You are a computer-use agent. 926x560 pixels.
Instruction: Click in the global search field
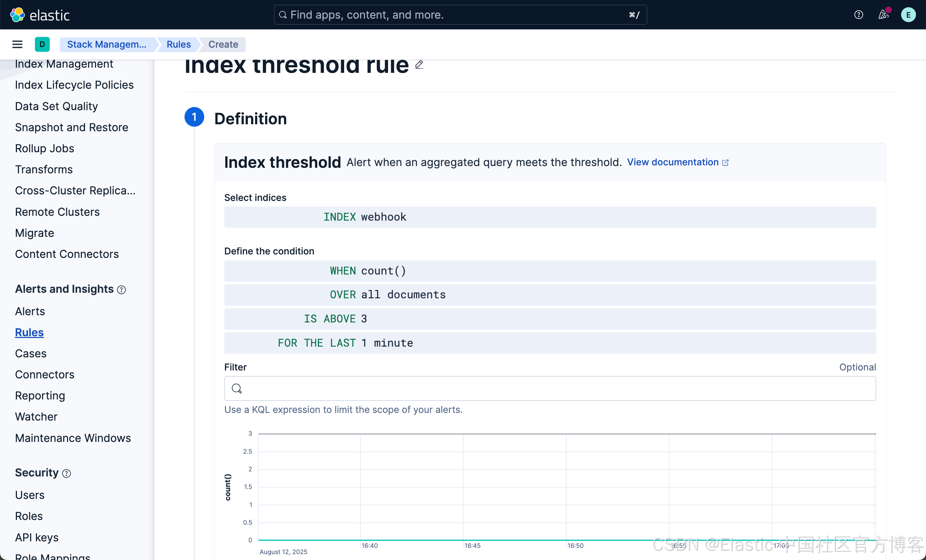tap(460, 15)
